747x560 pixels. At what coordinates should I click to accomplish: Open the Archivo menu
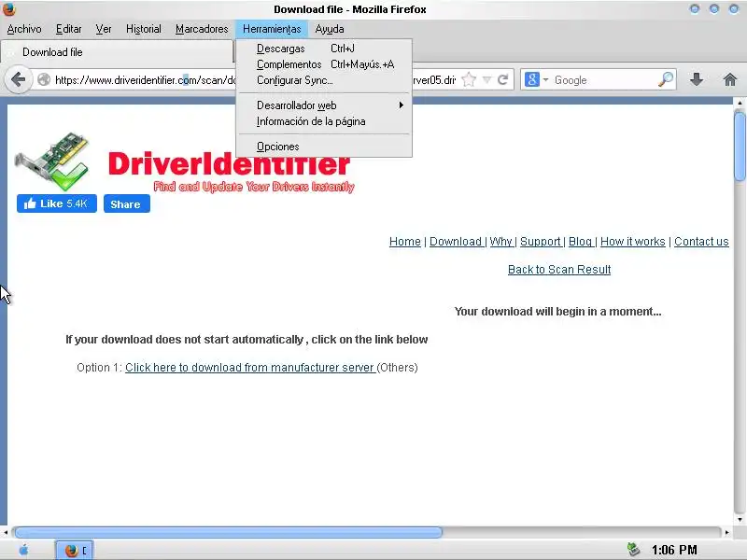24,29
